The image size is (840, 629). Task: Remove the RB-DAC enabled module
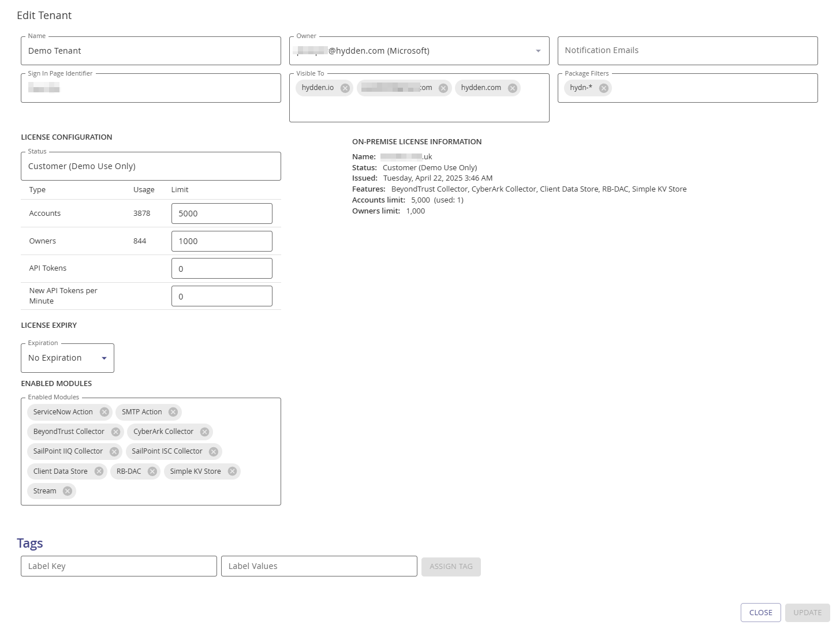click(152, 471)
